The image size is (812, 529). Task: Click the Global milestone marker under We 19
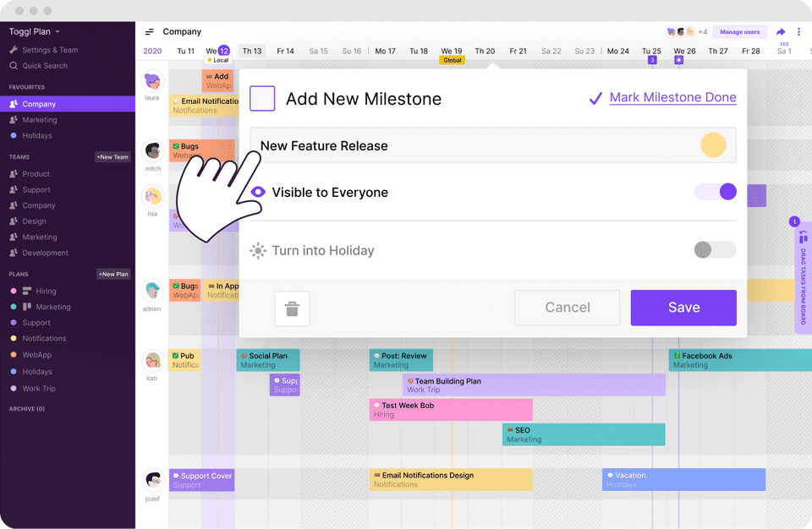point(452,61)
